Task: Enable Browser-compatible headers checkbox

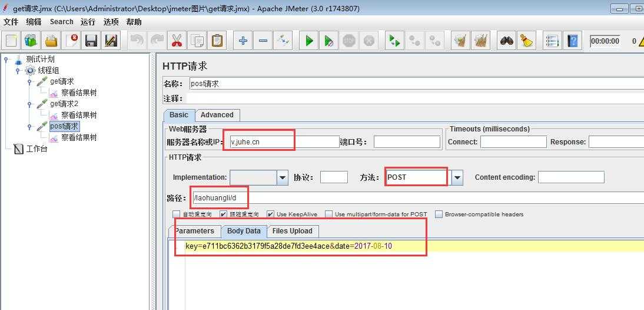Action: 439,214
